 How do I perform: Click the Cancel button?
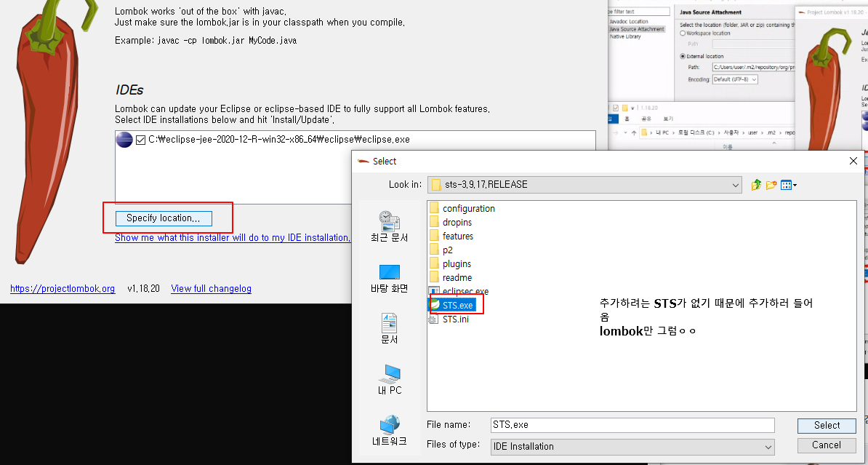[827, 445]
